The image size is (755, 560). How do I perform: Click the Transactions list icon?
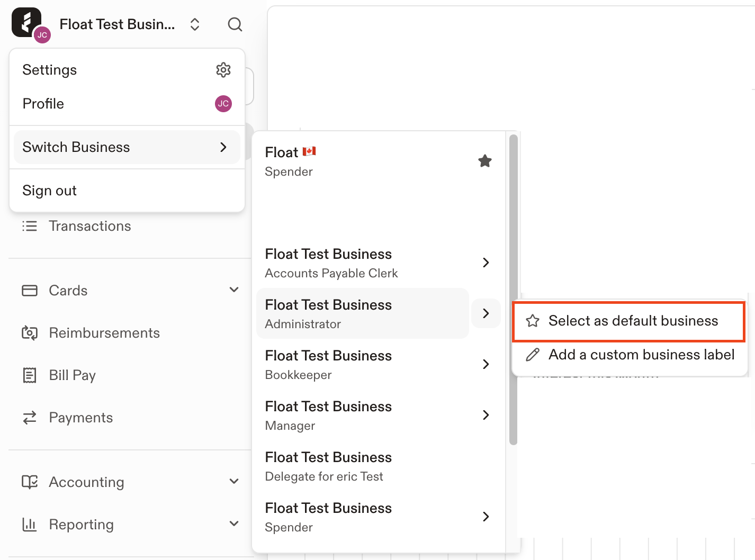pos(30,226)
